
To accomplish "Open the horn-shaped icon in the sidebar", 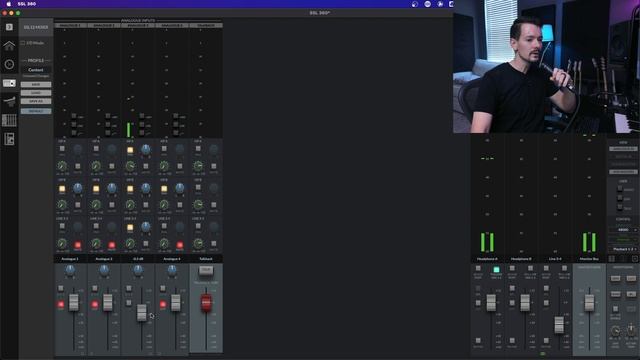I will tap(9, 102).
